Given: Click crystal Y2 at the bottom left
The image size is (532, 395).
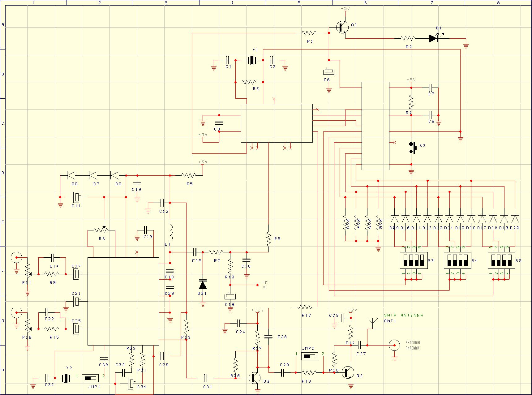Looking at the screenshot, I should click(66, 378).
